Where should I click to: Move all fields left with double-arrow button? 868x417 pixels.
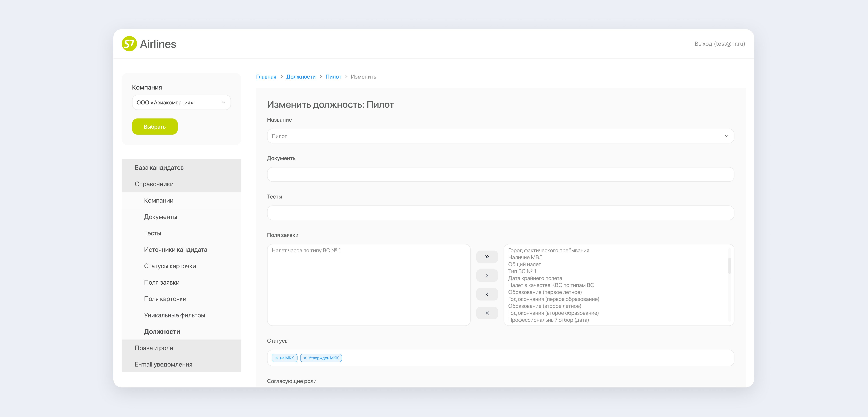tap(487, 313)
